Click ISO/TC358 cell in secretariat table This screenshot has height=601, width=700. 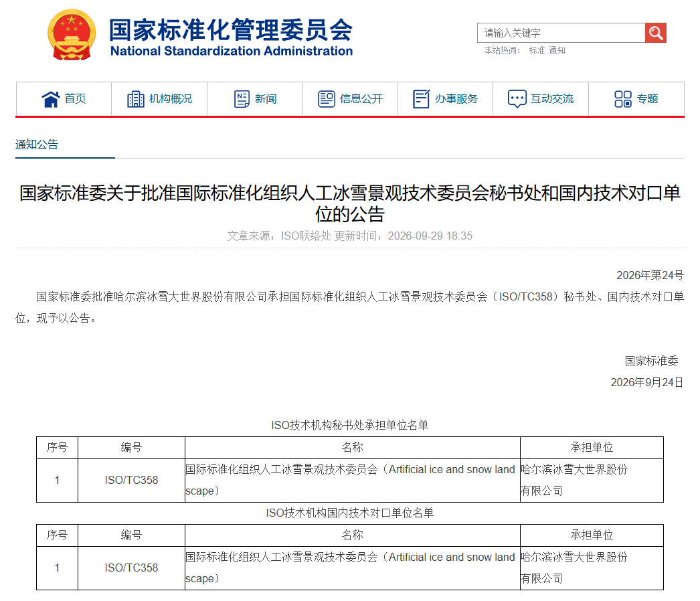point(131,480)
